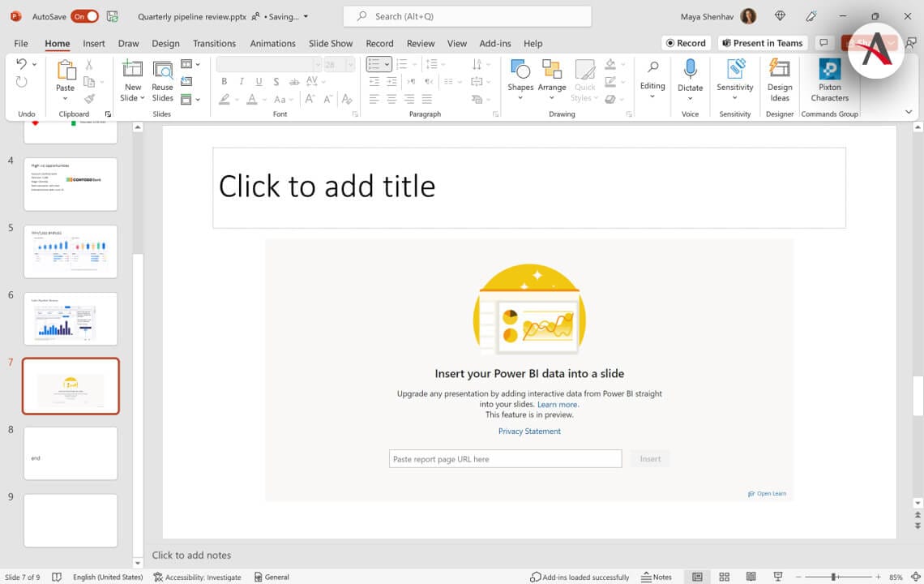
Task: Open the font color dropdown arrow
Action: click(x=264, y=99)
